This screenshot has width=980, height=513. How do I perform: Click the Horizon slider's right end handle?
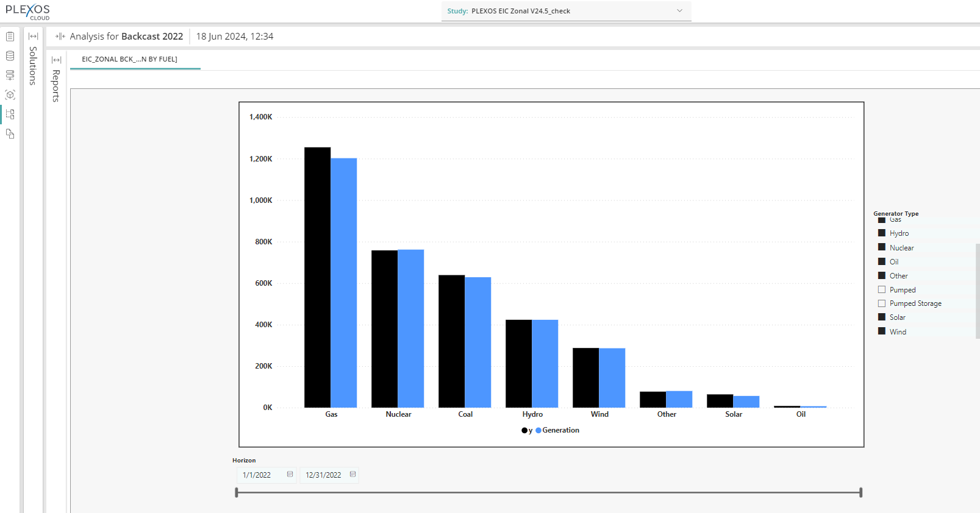[x=860, y=492]
